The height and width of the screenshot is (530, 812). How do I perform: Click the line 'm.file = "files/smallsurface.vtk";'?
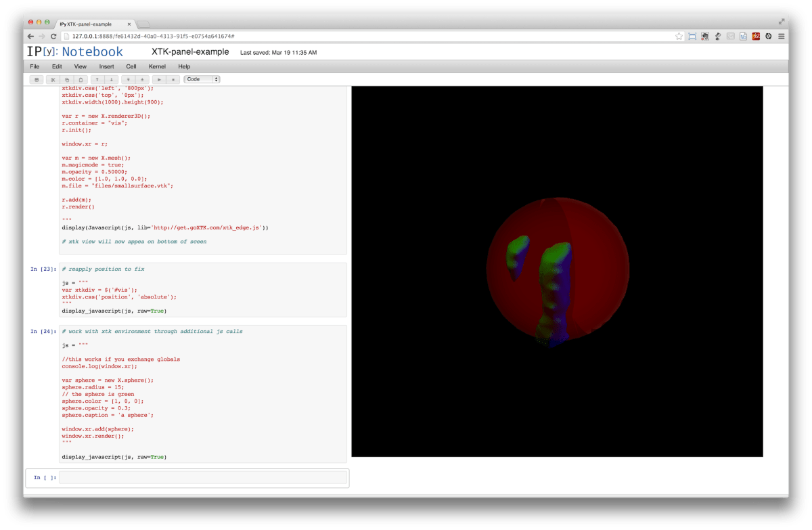[x=117, y=185]
